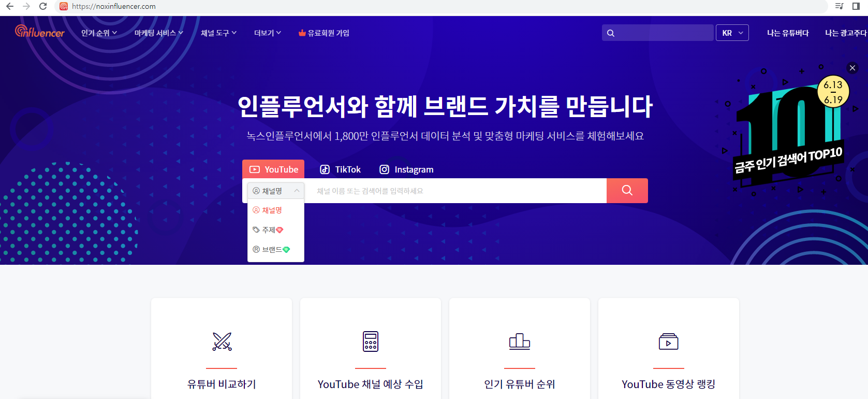Click the calculator earnings icon
Image resolution: width=868 pixels, height=399 pixels.
371,341
